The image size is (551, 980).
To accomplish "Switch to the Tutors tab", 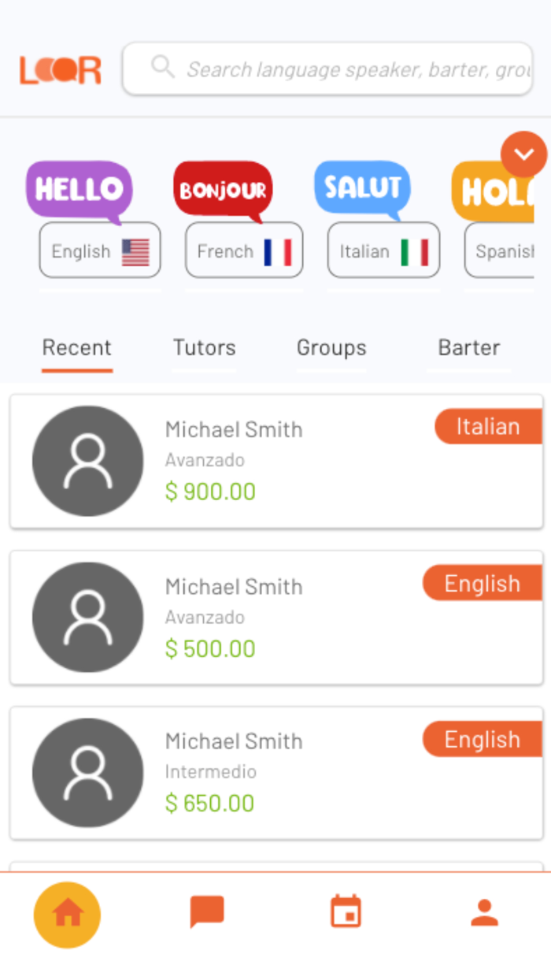I will click(204, 347).
